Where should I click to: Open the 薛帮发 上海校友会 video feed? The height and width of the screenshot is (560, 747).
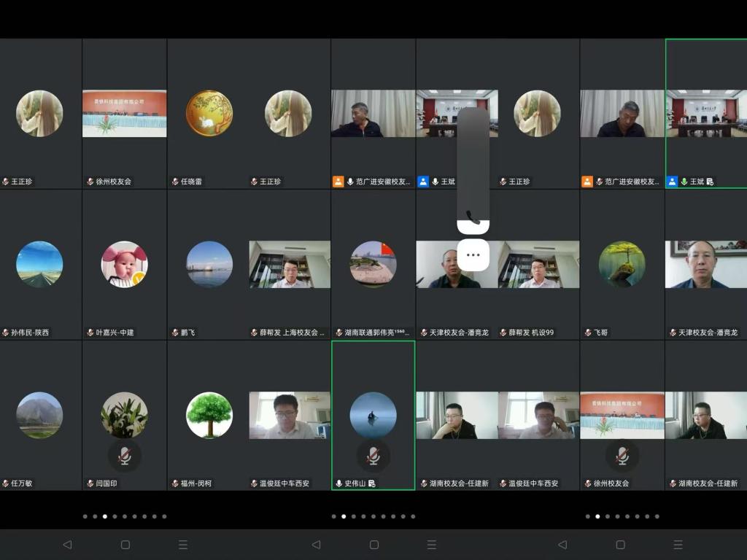click(x=290, y=264)
